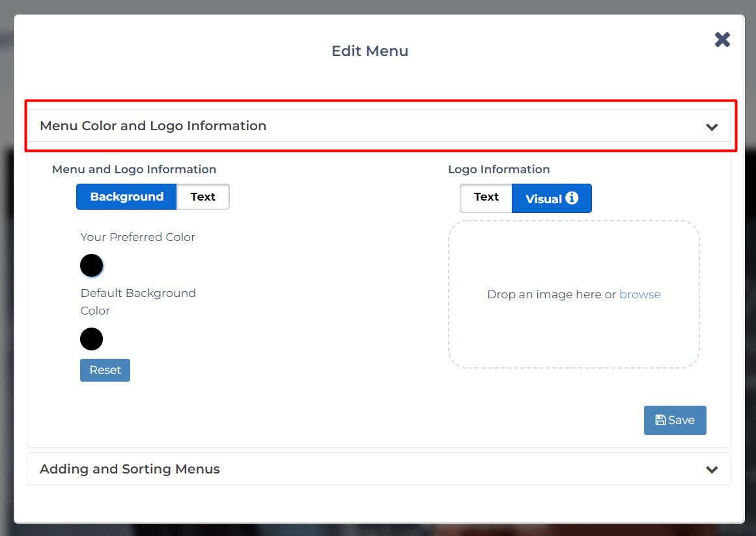Collapse Menu Color and Logo Information chevron
The height and width of the screenshot is (536, 756).
[x=712, y=127]
